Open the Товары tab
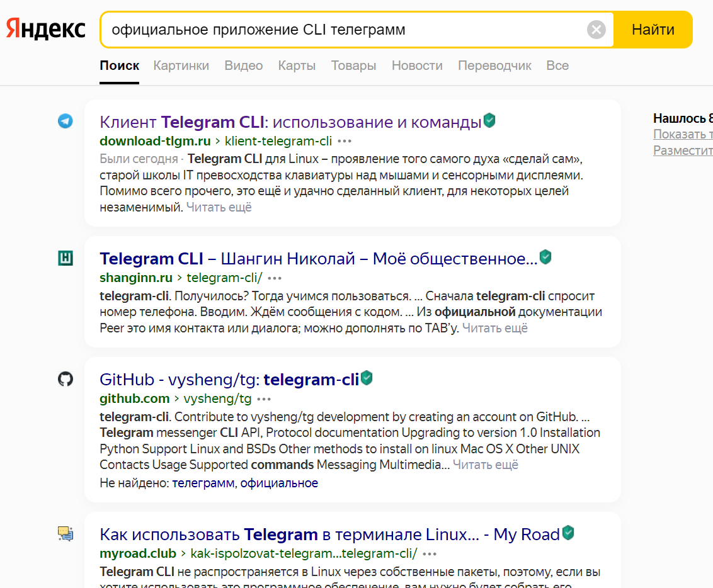The width and height of the screenshot is (713, 588). pyautogui.click(x=354, y=65)
